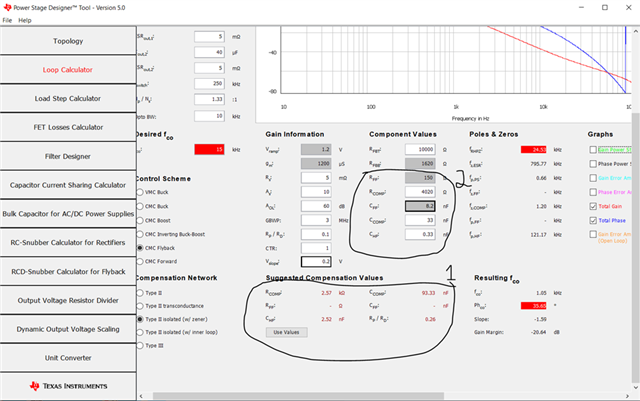Screen dimensions: 640x401
Task: Click the vertical scrollbar down arrow
Action: click(x=636, y=388)
